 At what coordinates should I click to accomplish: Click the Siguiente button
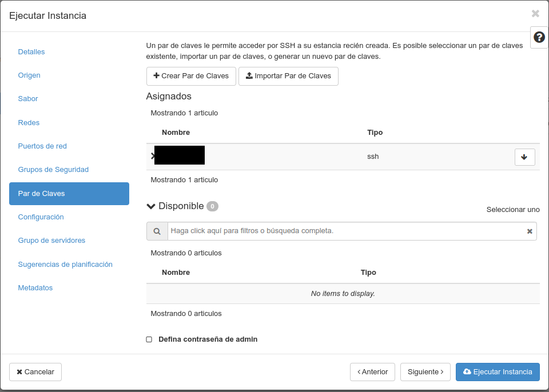click(x=425, y=371)
